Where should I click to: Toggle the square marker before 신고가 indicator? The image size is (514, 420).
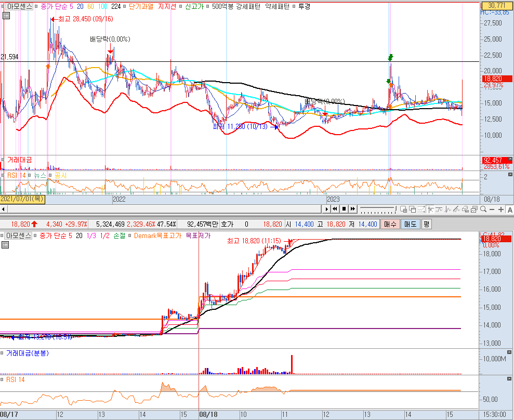(181, 6)
